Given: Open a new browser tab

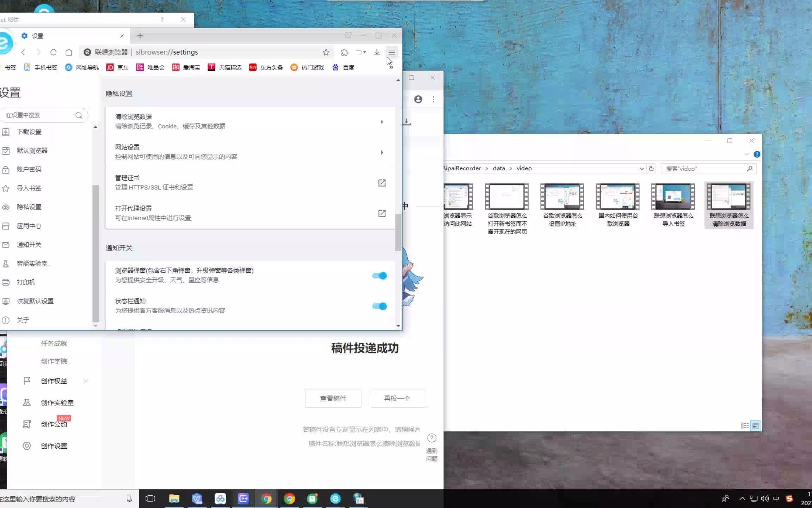Looking at the screenshot, I should 140,36.
